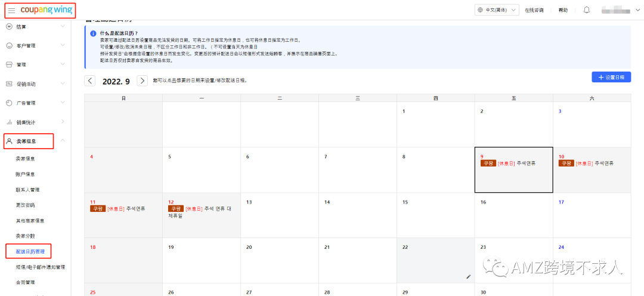Click the 管理 store icon

click(8, 64)
